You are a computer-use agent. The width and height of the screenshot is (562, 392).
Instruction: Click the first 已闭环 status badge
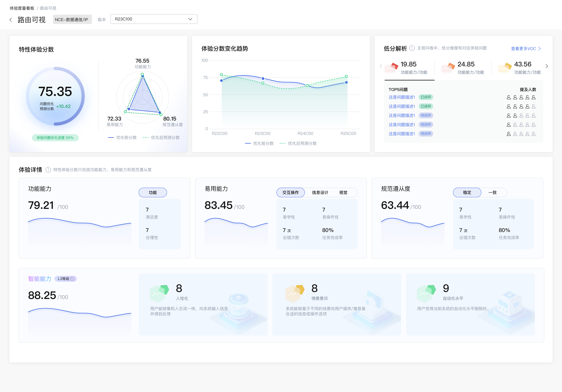[426, 97]
